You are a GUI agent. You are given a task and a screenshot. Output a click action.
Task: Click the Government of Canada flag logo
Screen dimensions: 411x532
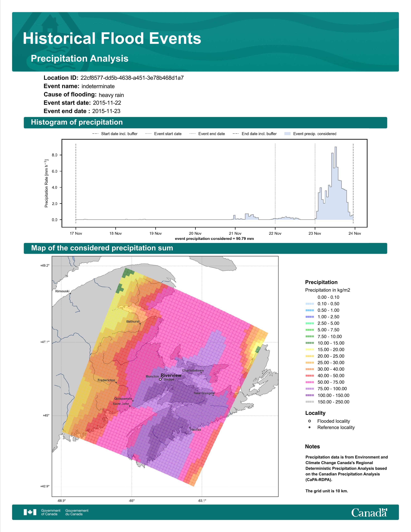[x=30, y=512]
